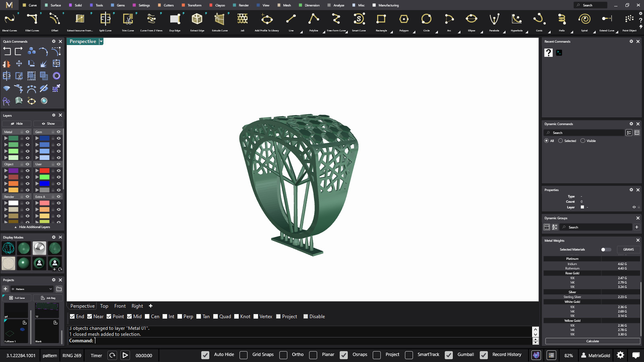Viewport: 644px width, 362px height.
Task: Click the GRAMS unit button
Action: (x=628, y=249)
